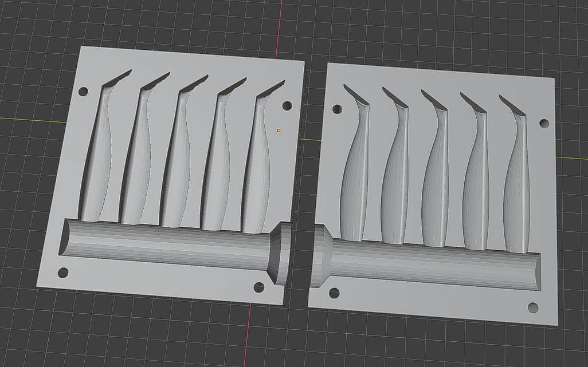This screenshot has height=367, width=588.
Task: Select the left mold half's top-right alignment hole
Action: click(x=287, y=105)
